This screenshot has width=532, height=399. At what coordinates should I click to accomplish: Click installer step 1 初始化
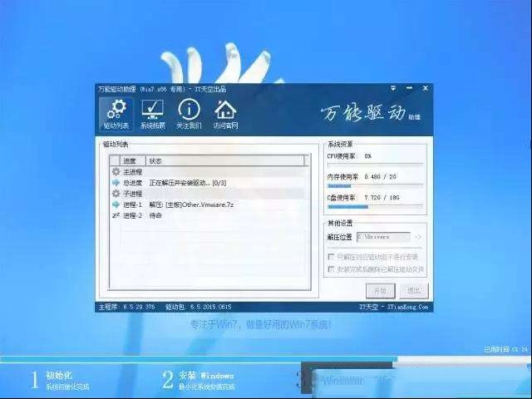pyautogui.click(x=60, y=380)
